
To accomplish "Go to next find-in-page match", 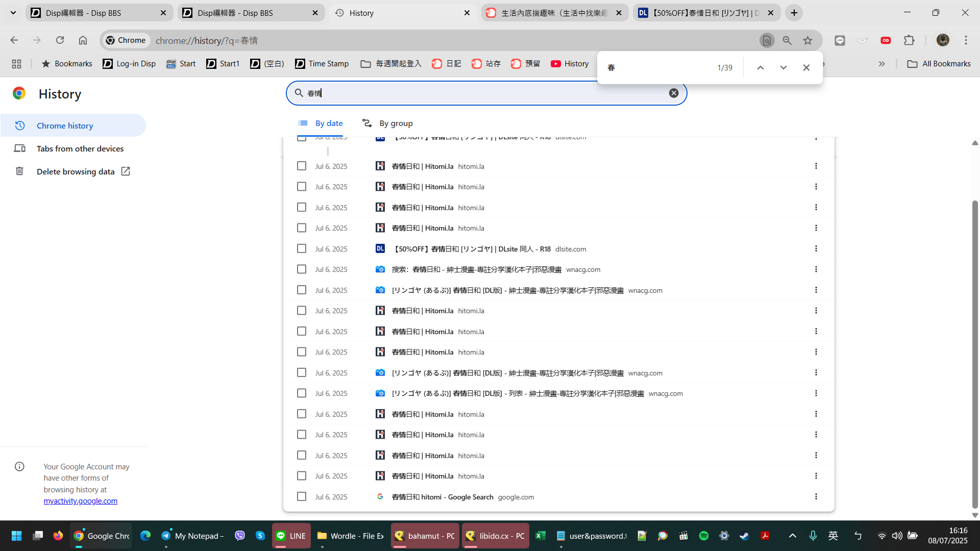I will (783, 67).
